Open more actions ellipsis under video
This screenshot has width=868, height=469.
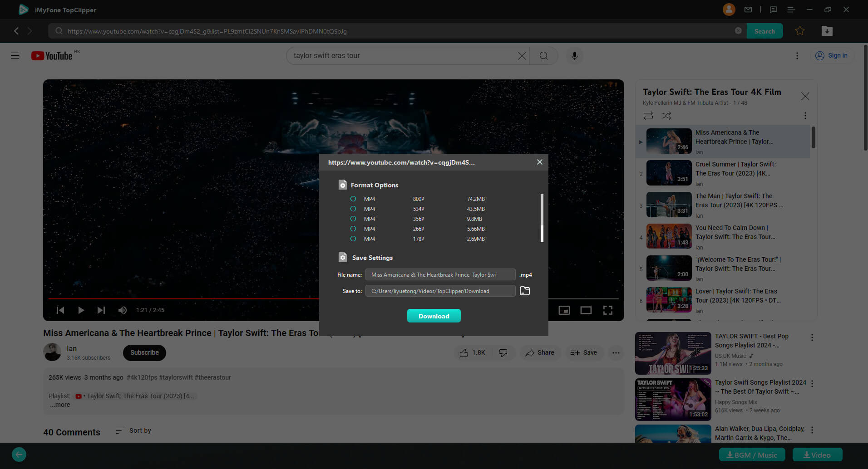tap(616, 353)
